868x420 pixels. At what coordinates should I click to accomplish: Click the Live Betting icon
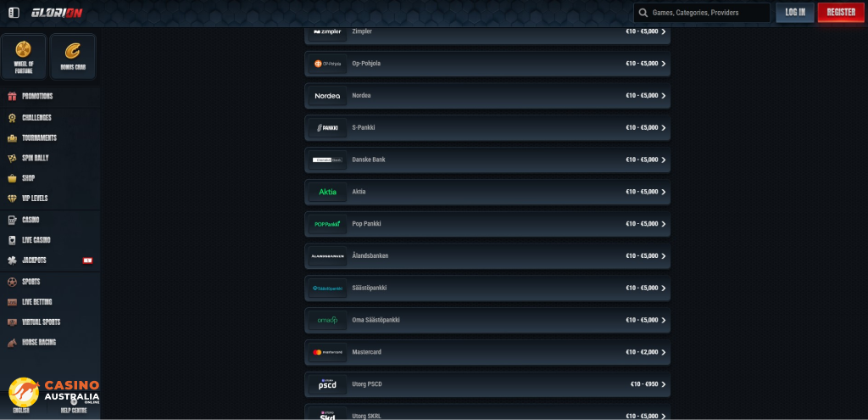tap(12, 302)
